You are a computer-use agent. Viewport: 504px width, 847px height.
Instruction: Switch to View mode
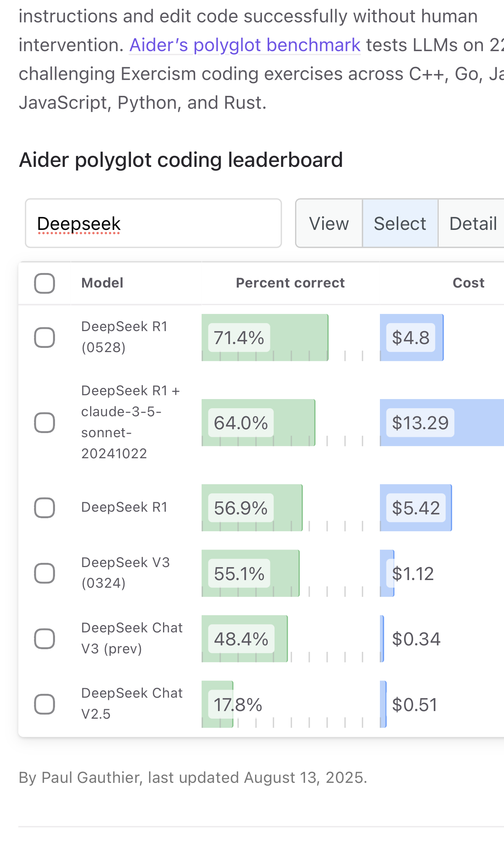tap(329, 223)
